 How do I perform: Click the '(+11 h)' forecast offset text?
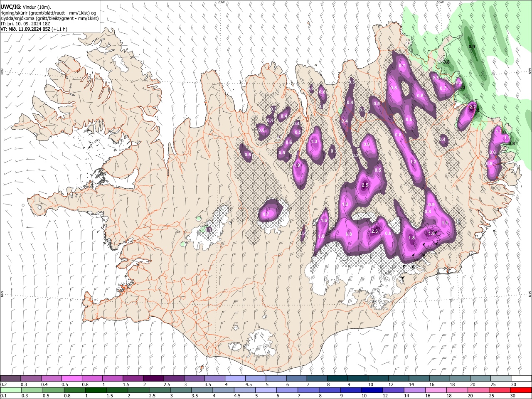pos(60,29)
